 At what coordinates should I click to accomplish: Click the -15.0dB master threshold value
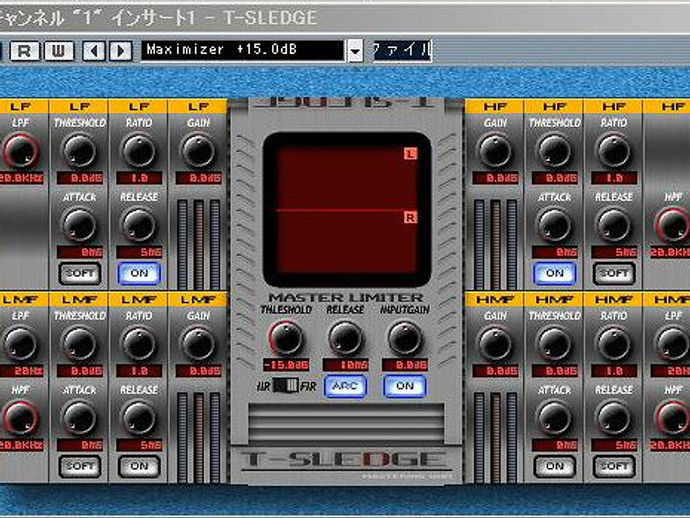click(x=286, y=365)
